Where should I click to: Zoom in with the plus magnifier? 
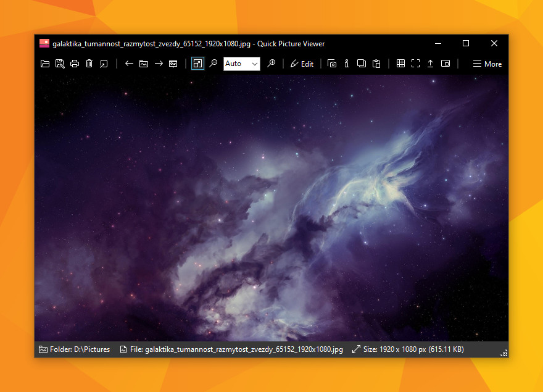coord(271,64)
